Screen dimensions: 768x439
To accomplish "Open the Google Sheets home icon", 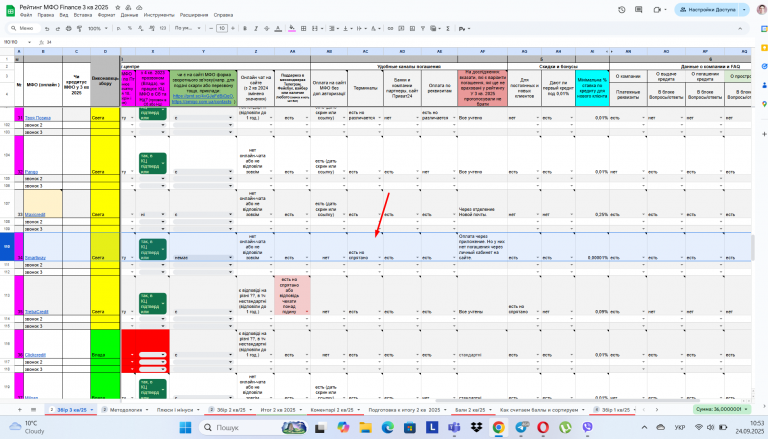I will click(10, 10).
